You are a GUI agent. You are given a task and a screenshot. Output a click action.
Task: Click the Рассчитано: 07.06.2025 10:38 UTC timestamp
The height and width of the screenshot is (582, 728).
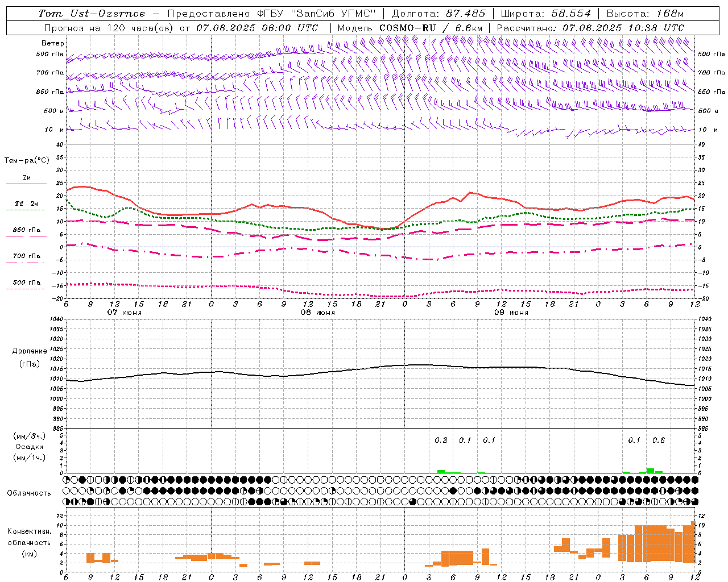[590, 28]
